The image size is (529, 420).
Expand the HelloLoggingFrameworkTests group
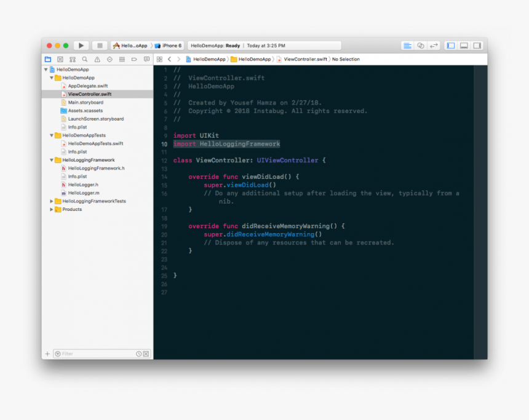(x=52, y=201)
